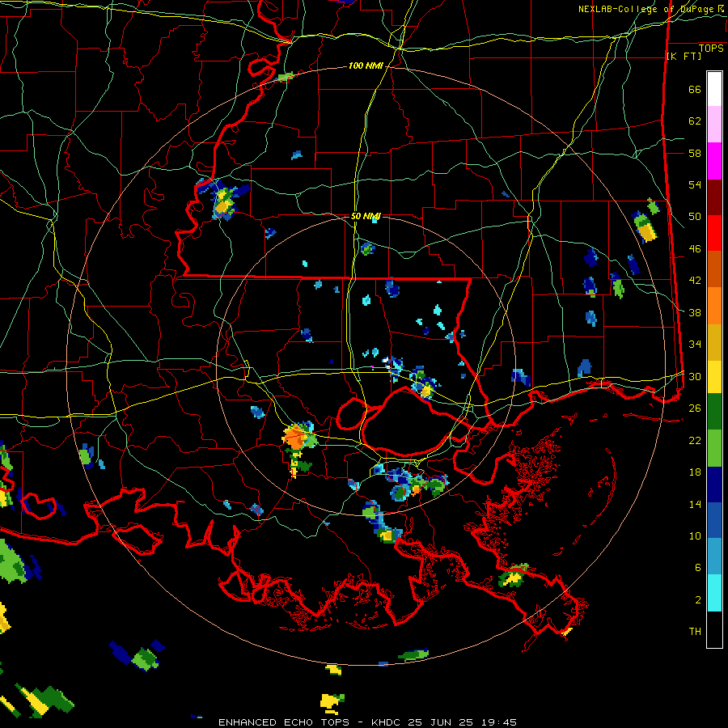Viewport: 728px width, 728px height.
Task: Click the navy legend swatch near 18
Action: tap(714, 485)
